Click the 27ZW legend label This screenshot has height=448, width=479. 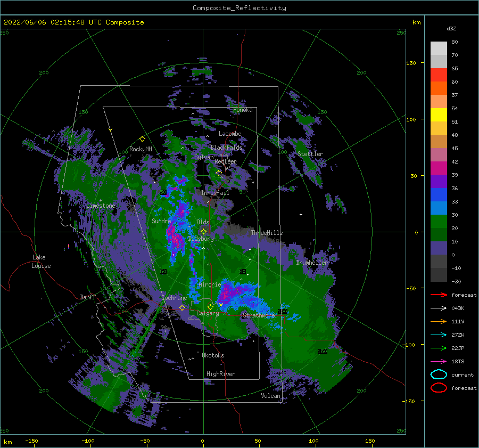coord(458,335)
